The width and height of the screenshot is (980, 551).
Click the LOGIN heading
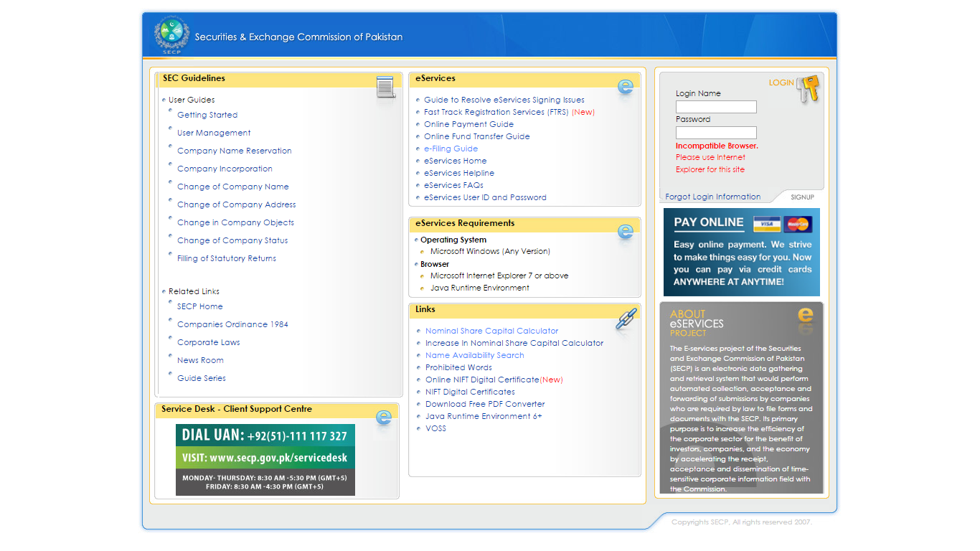(x=781, y=83)
